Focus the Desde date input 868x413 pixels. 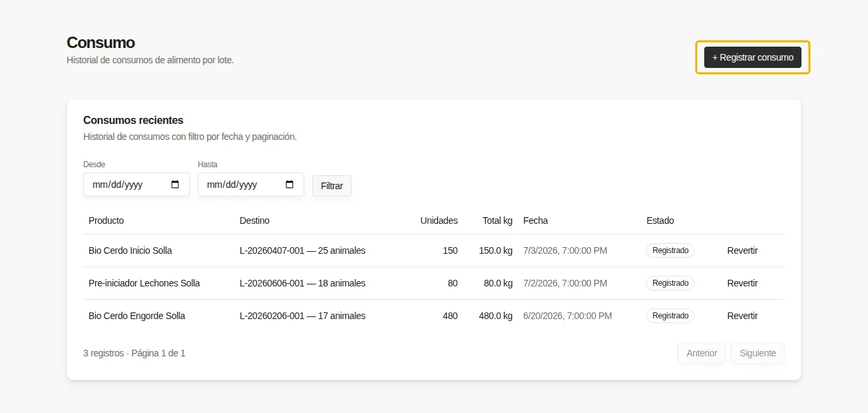[x=136, y=185]
